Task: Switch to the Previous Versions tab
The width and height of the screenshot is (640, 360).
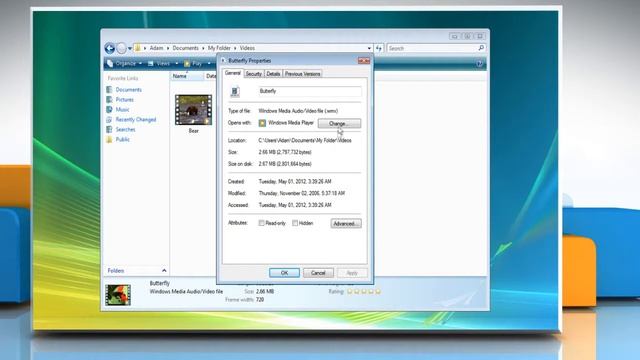Action: [302, 74]
